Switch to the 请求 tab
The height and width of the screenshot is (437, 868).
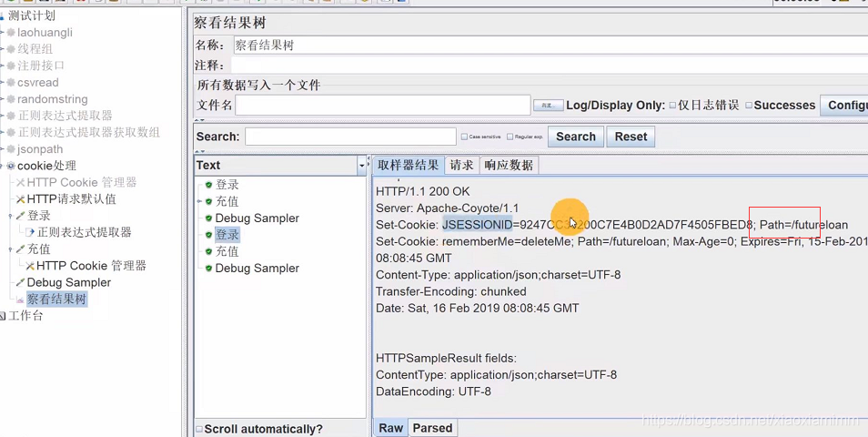point(461,165)
